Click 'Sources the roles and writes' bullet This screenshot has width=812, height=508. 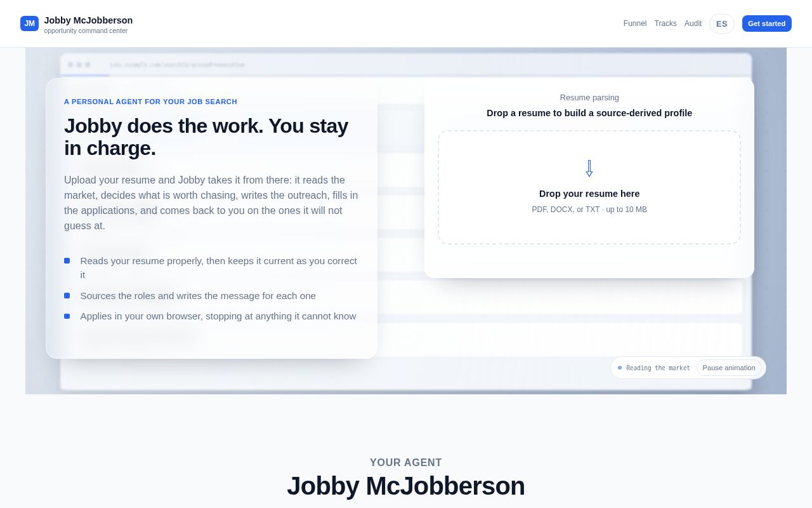click(198, 295)
